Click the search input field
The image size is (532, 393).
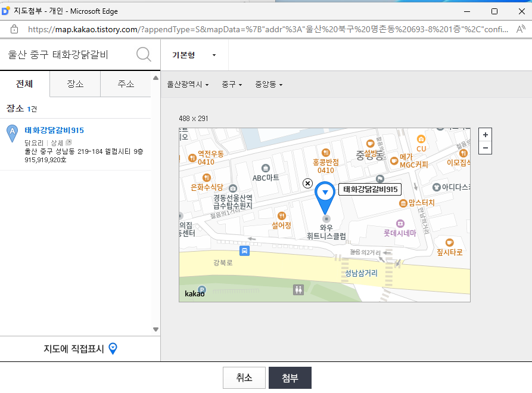70,54
